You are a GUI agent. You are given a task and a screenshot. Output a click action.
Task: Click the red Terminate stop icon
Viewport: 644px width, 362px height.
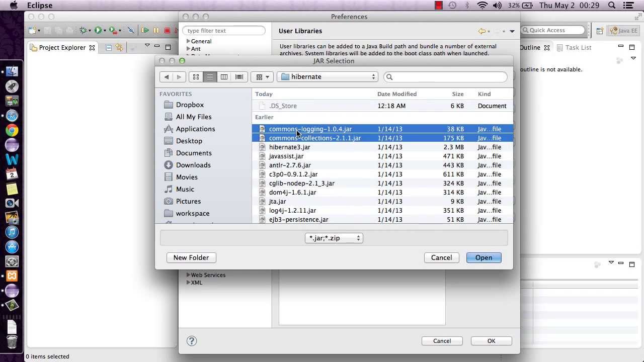point(167,31)
